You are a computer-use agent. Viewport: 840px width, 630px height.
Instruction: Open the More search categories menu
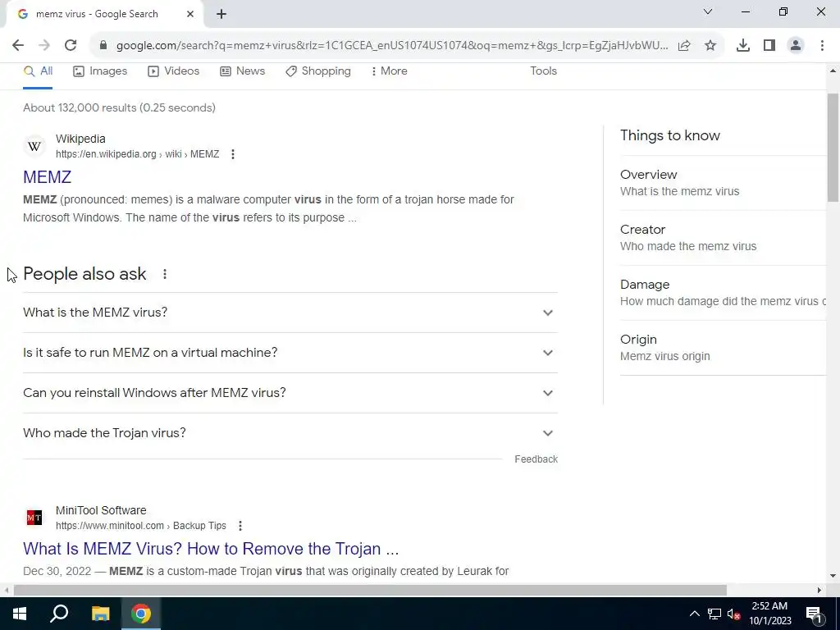(389, 71)
